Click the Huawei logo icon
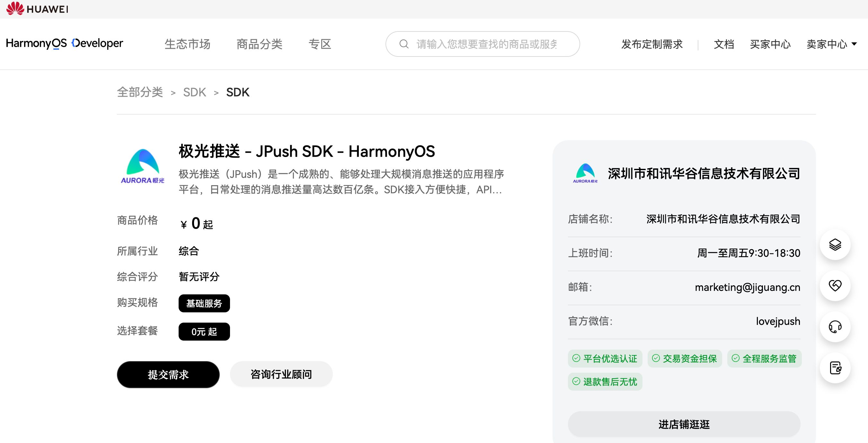The height and width of the screenshot is (443, 868). click(15, 8)
